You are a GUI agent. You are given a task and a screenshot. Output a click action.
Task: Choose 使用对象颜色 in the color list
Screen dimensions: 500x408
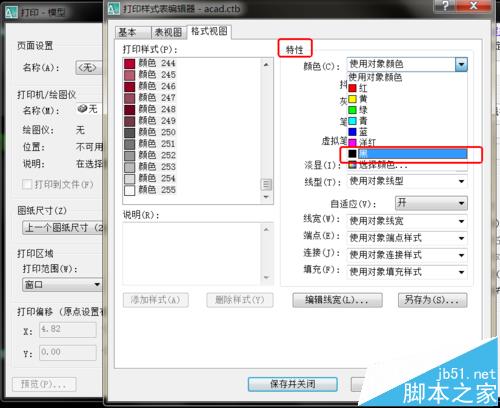tap(407, 77)
